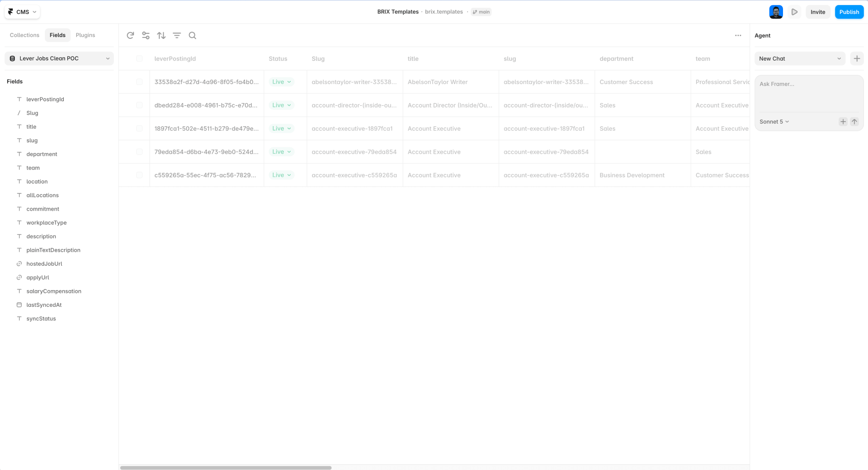The image size is (868, 470).
Task: Open the New Chat dropdown
Action: [x=800, y=58]
